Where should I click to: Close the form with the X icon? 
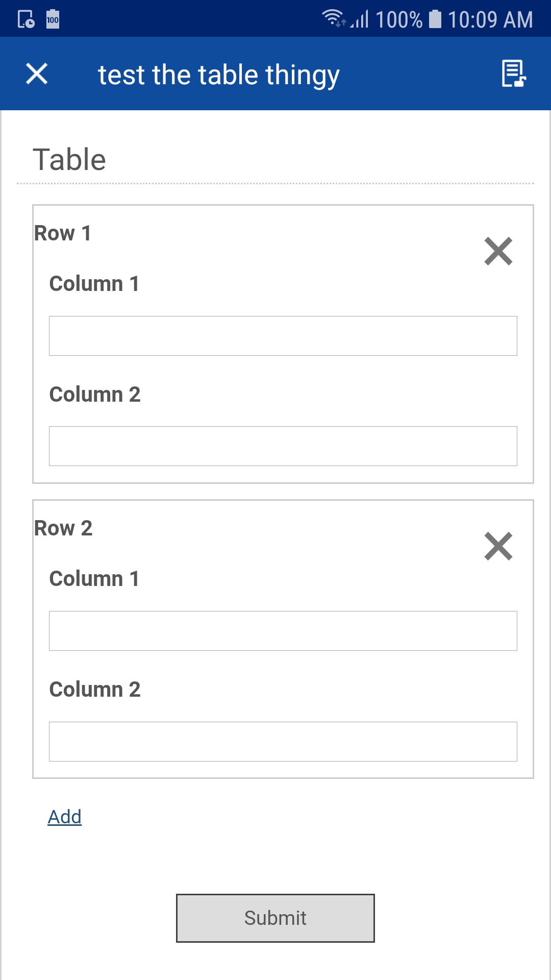(37, 74)
